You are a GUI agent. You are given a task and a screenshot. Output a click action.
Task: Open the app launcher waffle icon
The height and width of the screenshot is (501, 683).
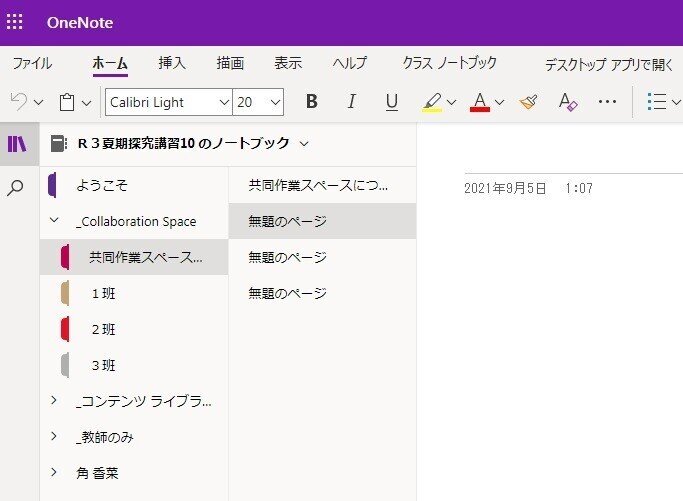15,22
